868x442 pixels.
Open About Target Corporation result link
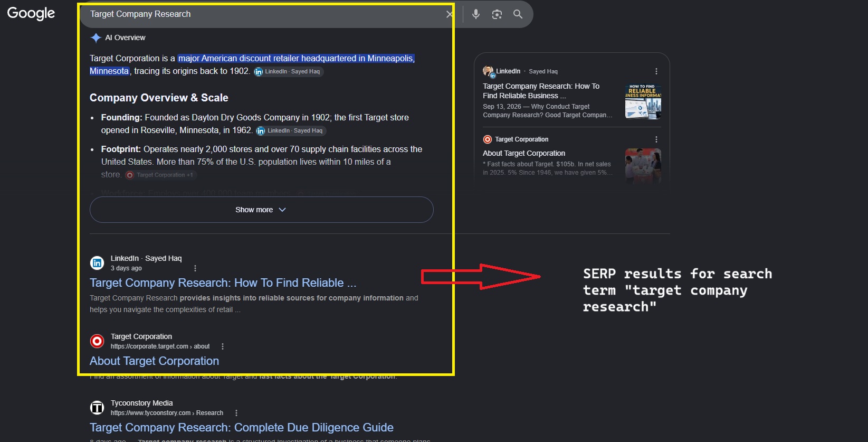[x=154, y=361]
